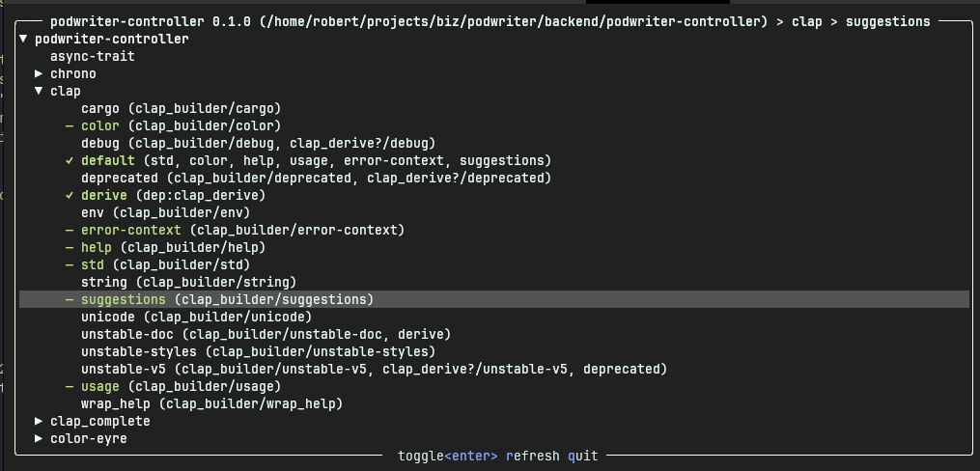Collapse the podwriter-controller tree root
This screenshot has width=980, height=471.
23,39
